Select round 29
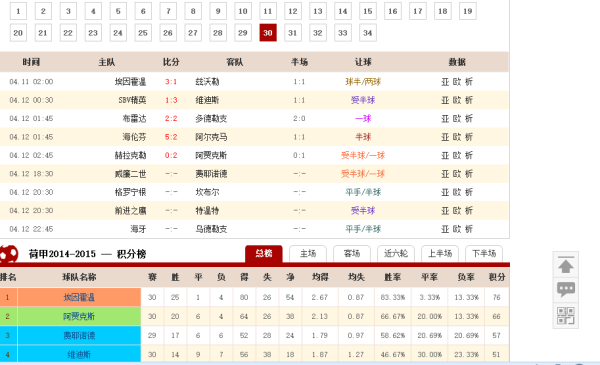Screen dimensions: 600x365 [x=243, y=33]
